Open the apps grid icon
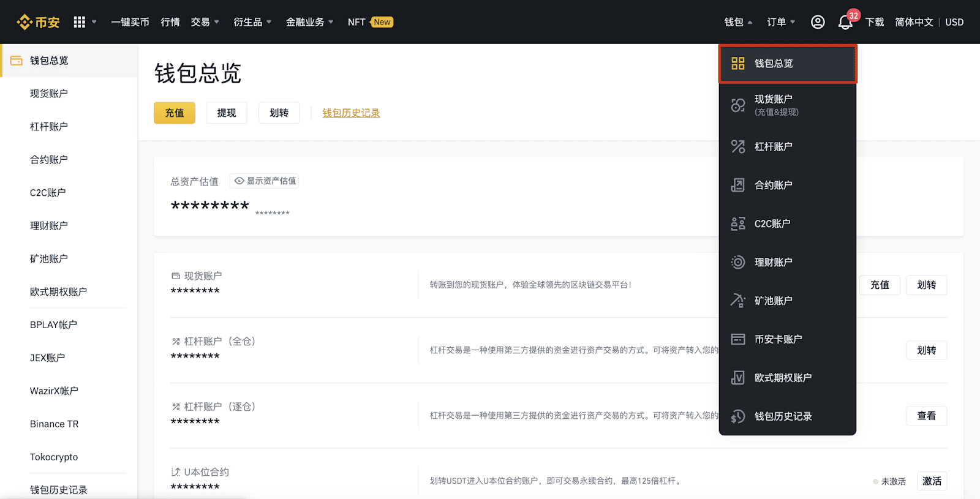 click(x=80, y=22)
